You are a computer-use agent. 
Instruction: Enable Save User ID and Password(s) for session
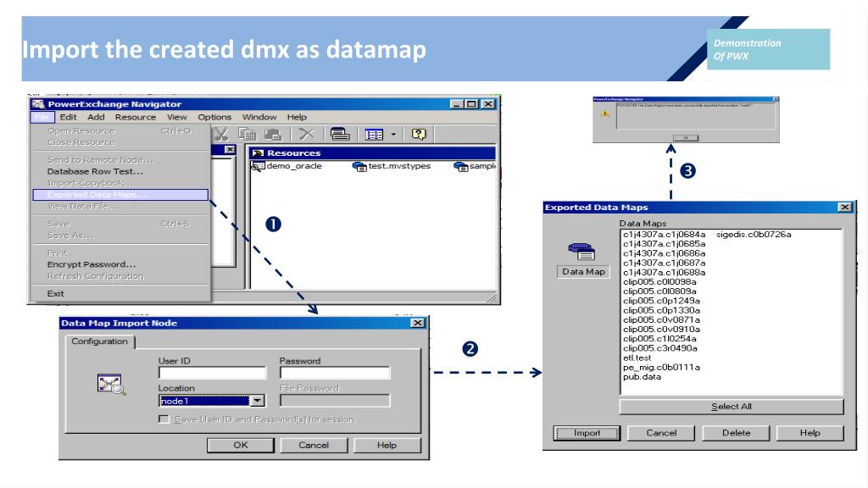tap(164, 419)
